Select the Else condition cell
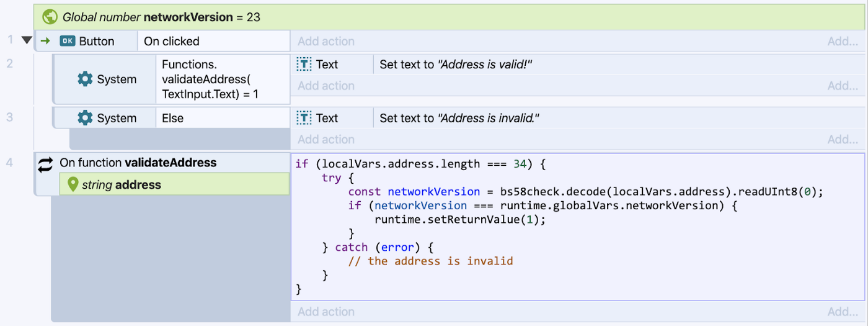 (x=223, y=118)
